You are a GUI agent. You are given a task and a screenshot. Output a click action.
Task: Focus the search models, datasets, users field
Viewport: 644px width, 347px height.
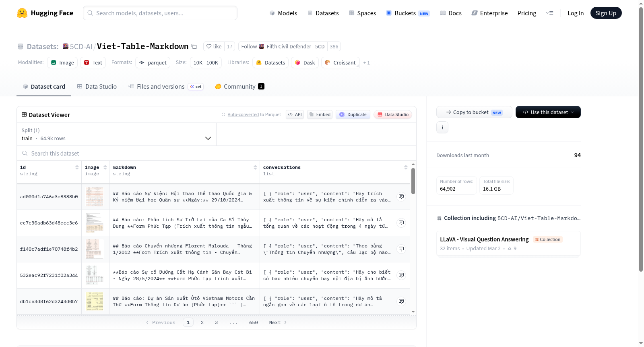click(160, 13)
